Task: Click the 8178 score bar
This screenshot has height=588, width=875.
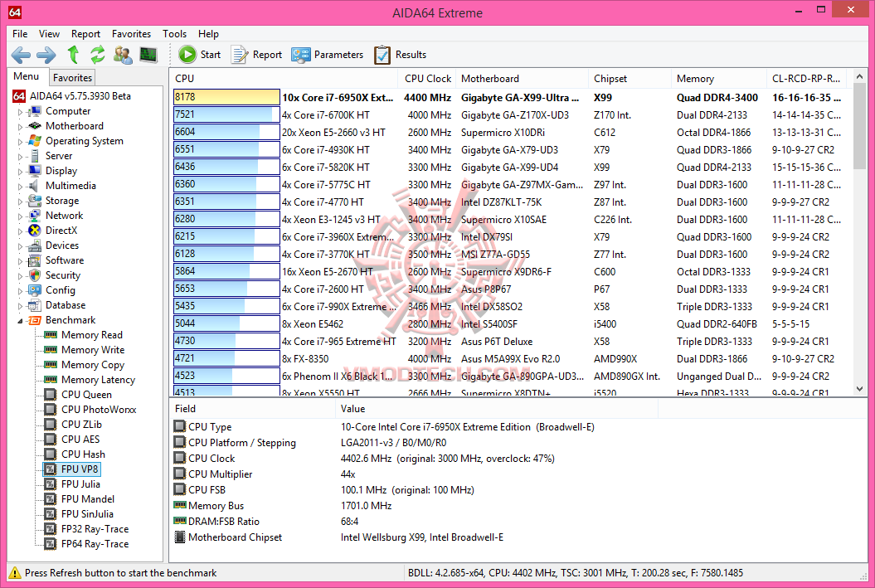Action: tap(226, 97)
